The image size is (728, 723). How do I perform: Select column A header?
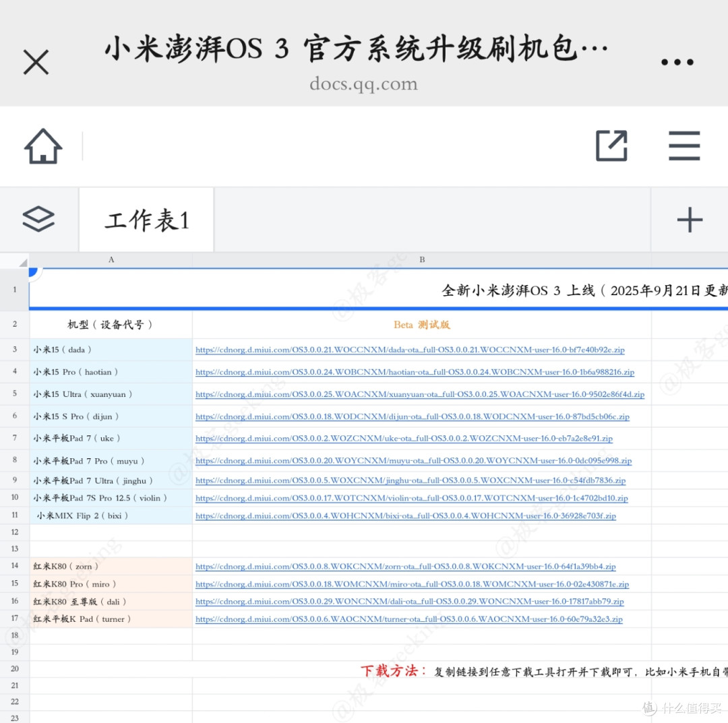111,259
